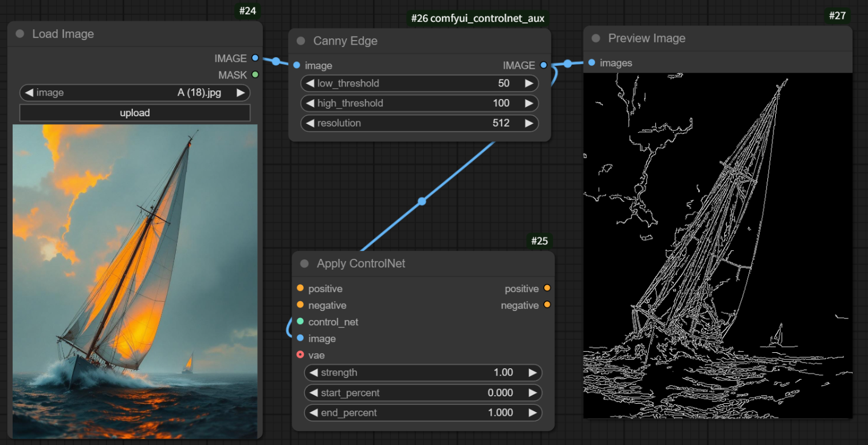Click the left arrow on high_threshold
The width and height of the screenshot is (868, 445).
(310, 103)
